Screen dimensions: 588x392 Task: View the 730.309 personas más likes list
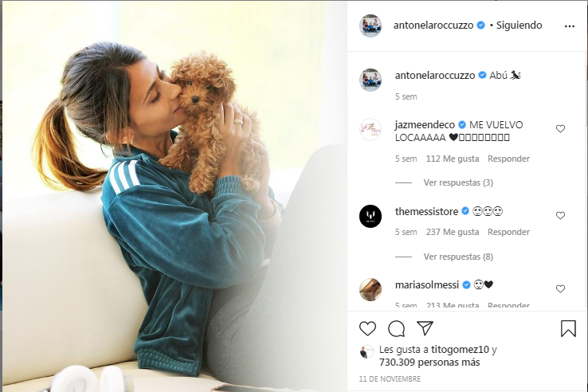coord(429,363)
